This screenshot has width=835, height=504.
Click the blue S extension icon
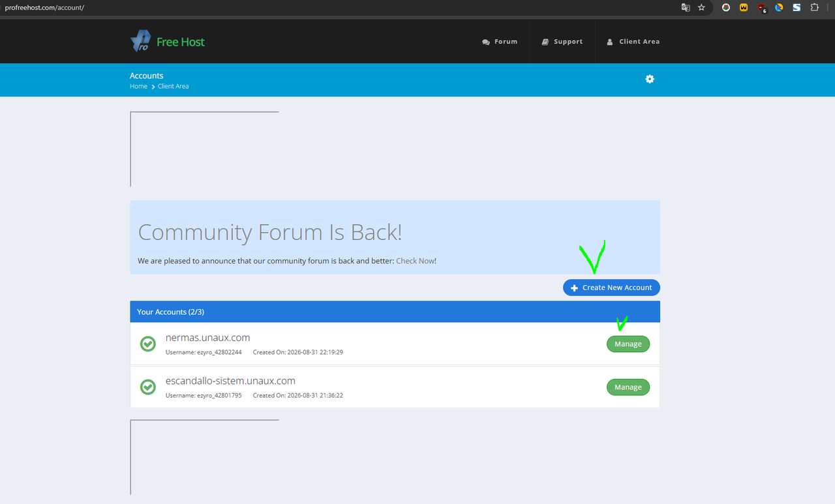(797, 8)
